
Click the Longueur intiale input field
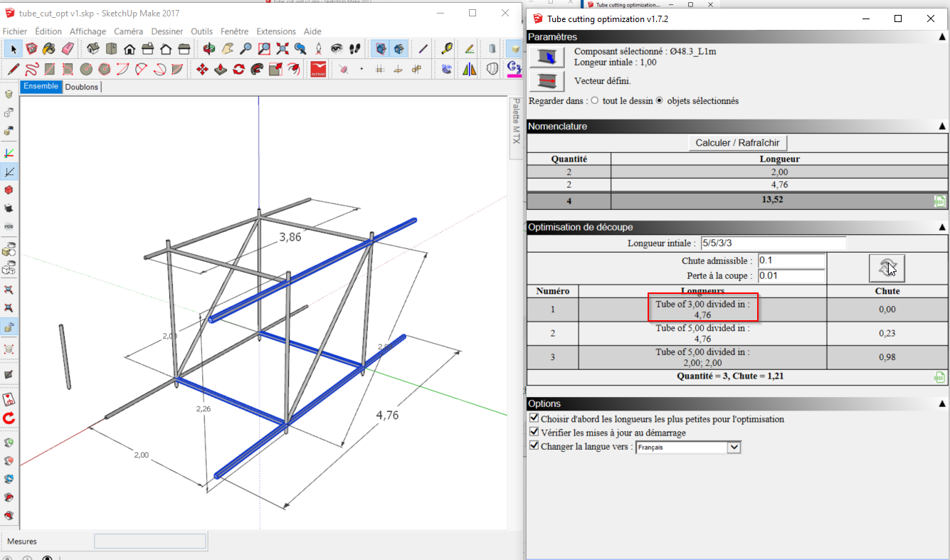774,243
